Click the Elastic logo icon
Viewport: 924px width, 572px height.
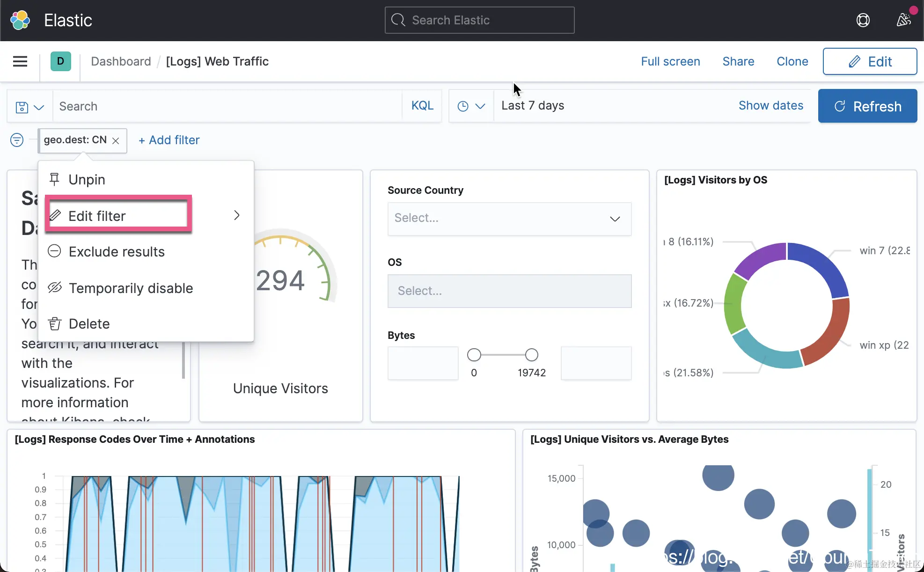coord(20,20)
